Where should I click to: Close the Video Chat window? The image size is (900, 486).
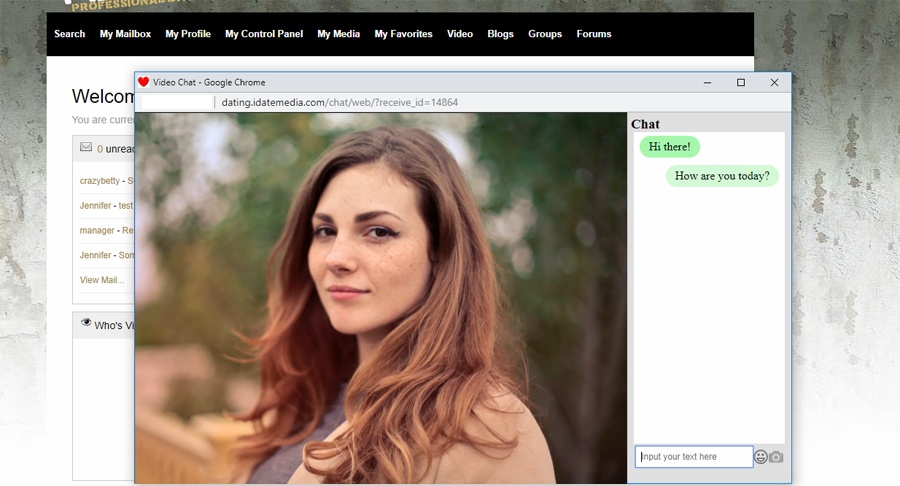tap(774, 83)
